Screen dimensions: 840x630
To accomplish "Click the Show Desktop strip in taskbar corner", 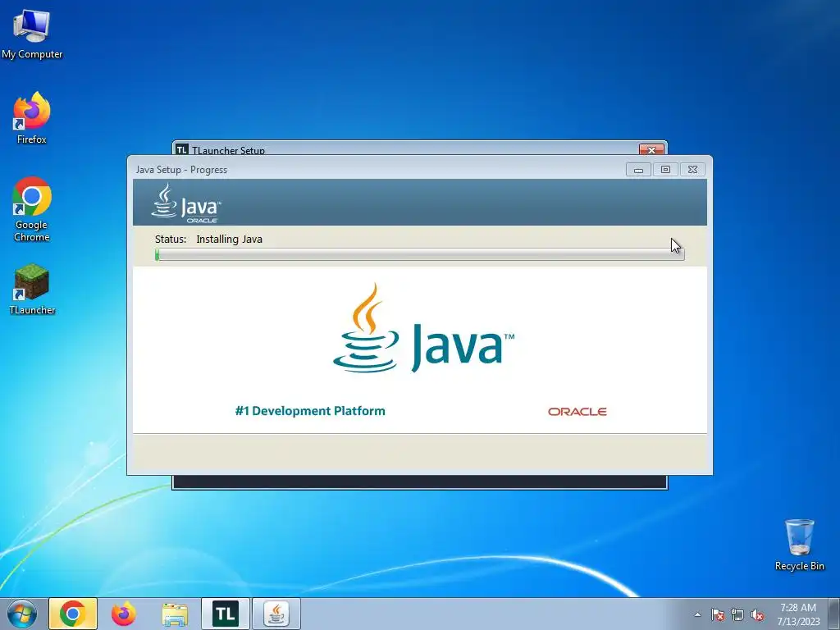I will (836, 614).
